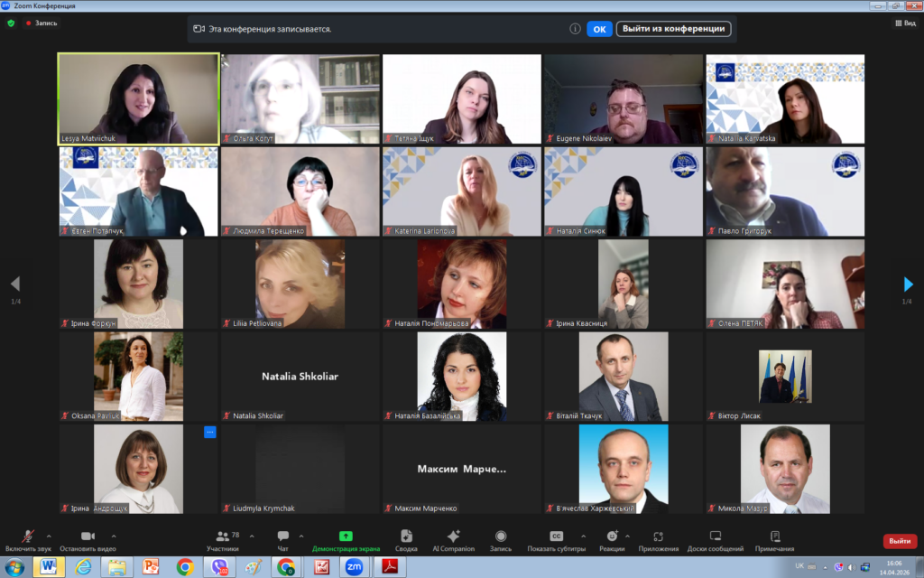
Task: Open Доски сообщений whiteboards
Action: (715, 539)
